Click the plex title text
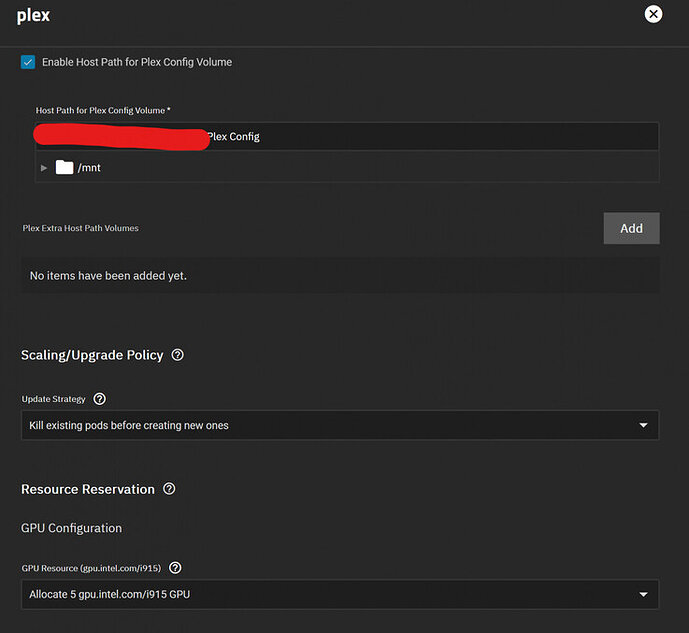Image resolution: width=689 pixels, height=633 pixels. (33, 16)
